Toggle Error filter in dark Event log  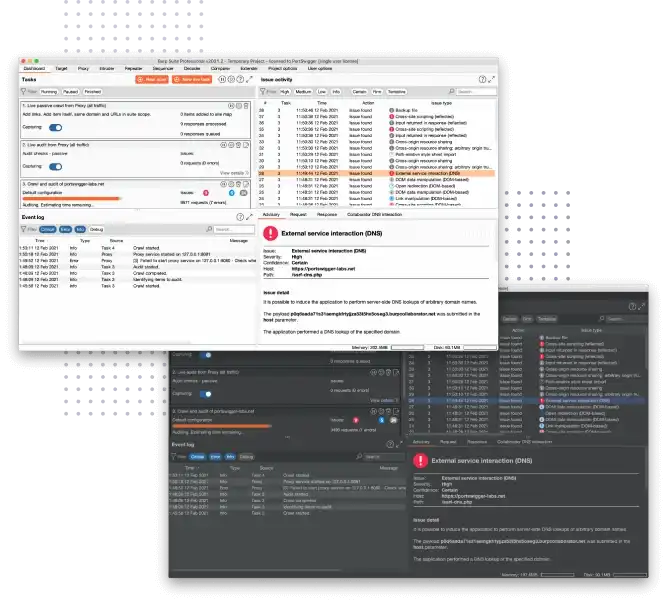pos(215,457)
